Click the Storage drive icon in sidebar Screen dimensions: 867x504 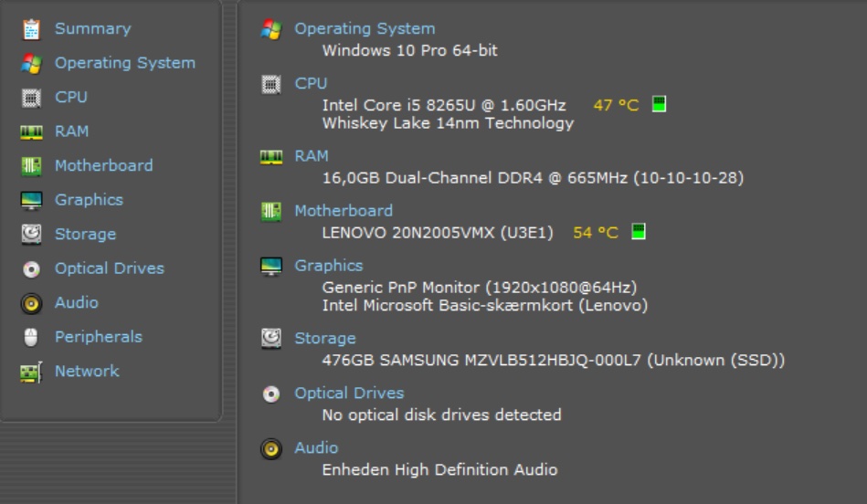click(31, 235)
